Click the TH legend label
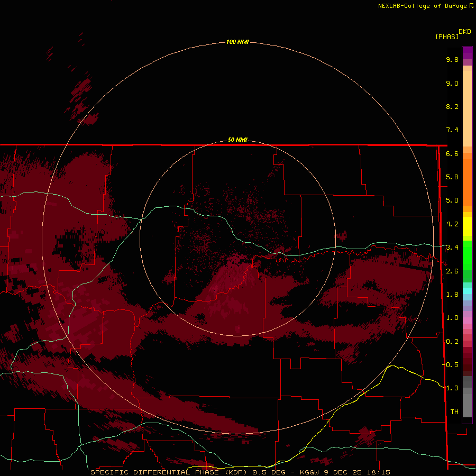The width and height of the screenshot is (476, 476). click(454, 412)
